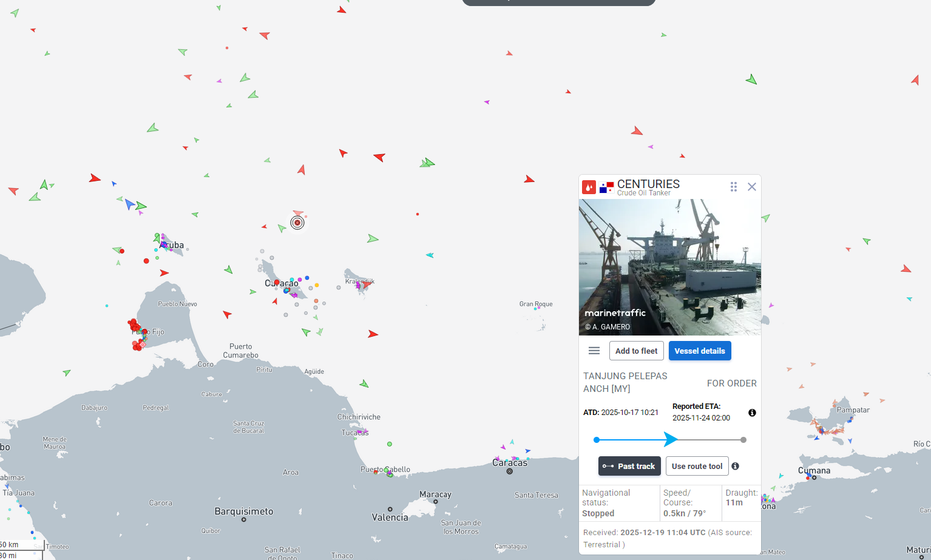Click info icon beside Use route tool
The image size is (931, 560).
[x=736, y=466]
